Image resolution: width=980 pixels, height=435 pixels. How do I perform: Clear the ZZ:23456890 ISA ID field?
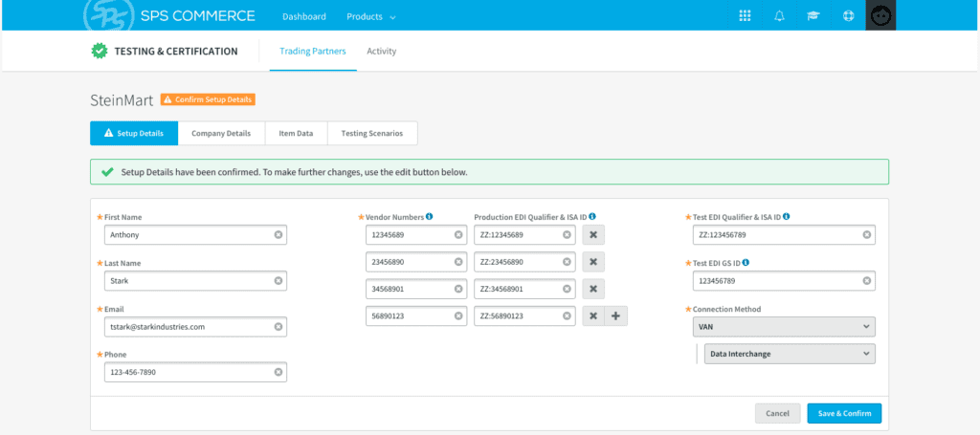567,262
